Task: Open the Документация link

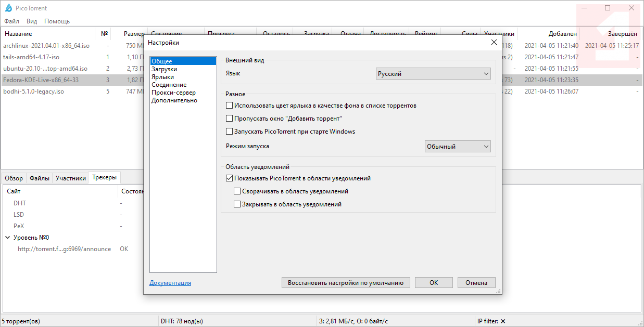Action: pos(170,283)
